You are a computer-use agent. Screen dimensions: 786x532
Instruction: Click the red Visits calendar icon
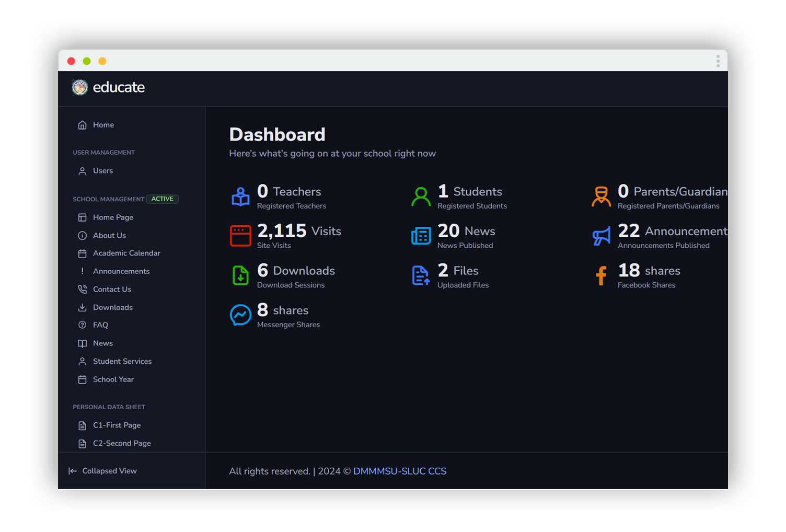(240, 236)
